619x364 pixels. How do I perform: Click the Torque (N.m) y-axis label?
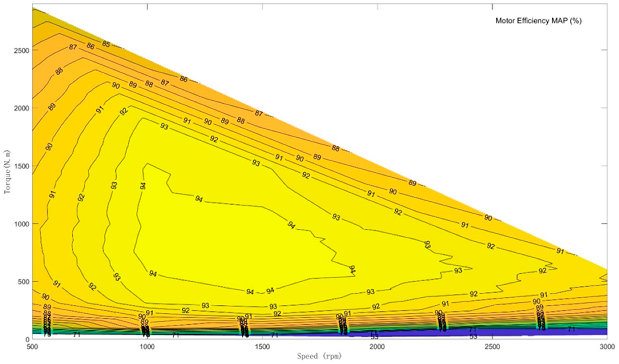pos(7,172)
